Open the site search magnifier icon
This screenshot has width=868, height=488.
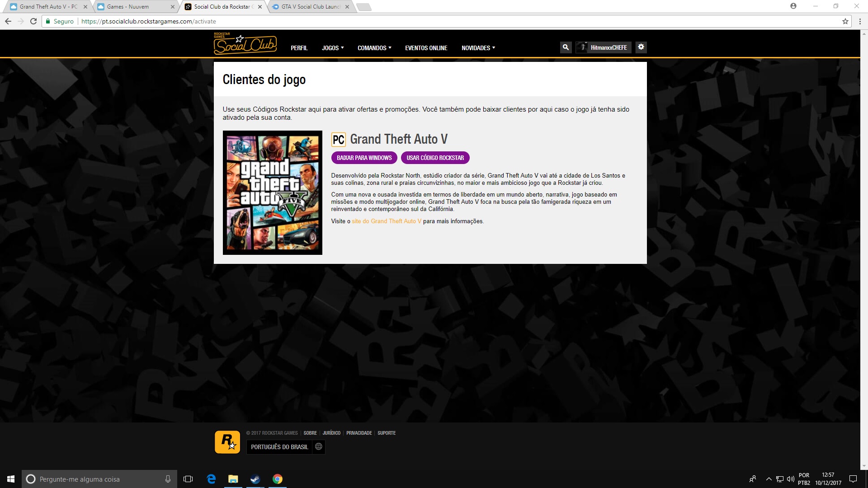coord(566,47)
